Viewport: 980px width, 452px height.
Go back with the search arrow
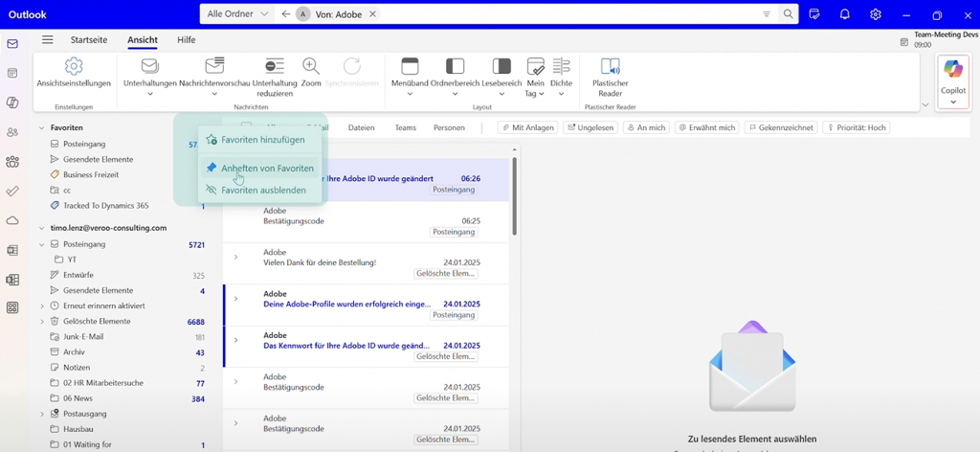pos(286,13)
